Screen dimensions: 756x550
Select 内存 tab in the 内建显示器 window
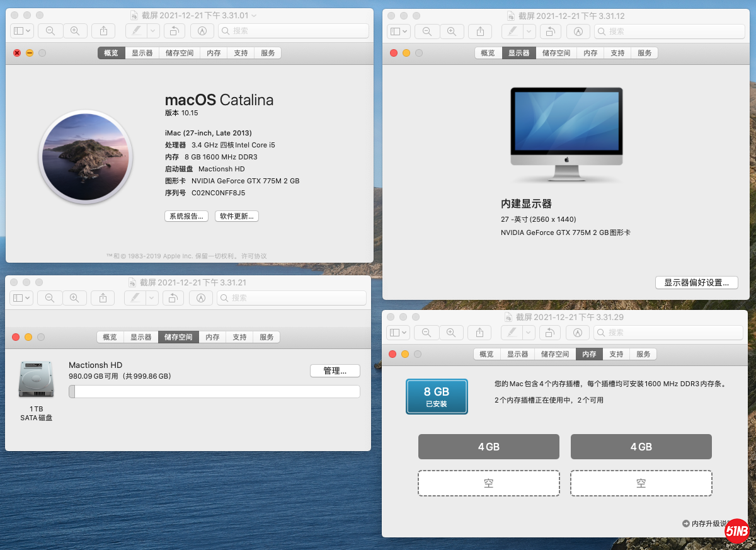[590, 53]
